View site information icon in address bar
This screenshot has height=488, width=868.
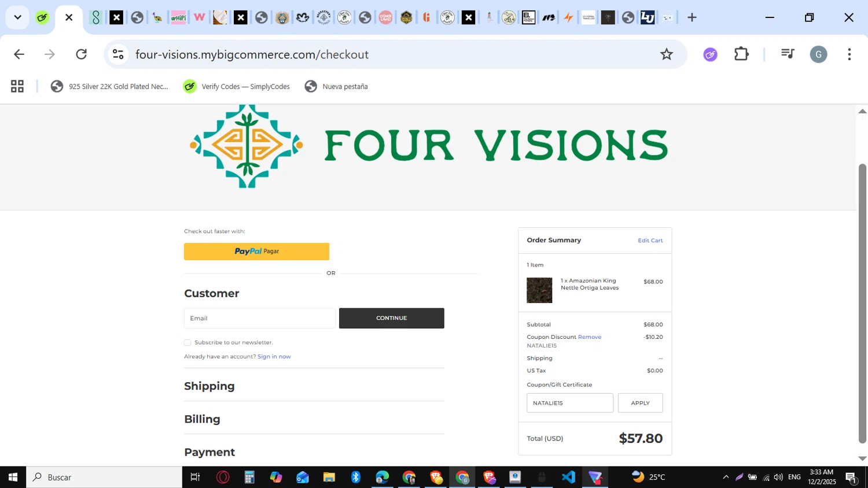[118, 54]
